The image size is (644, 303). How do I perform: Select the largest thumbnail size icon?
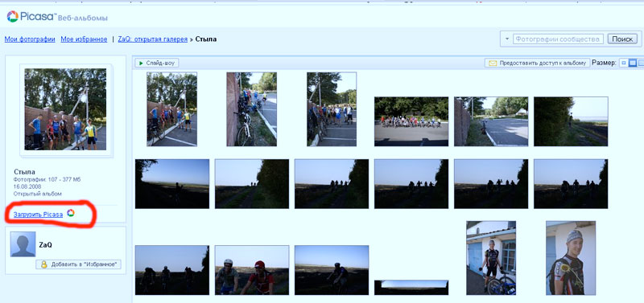click(x=641, y=63)
